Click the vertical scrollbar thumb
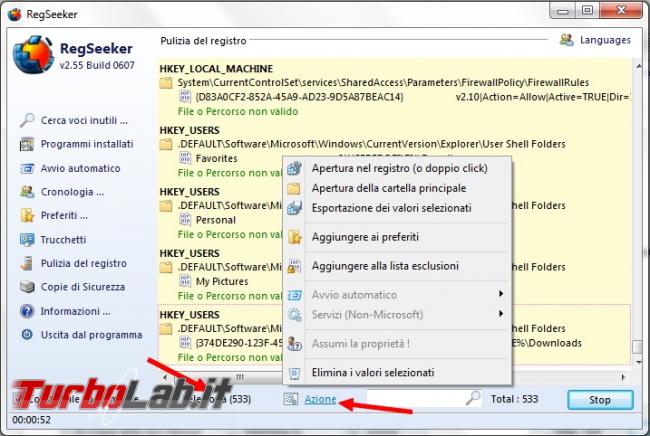The image size is (650, 436). [638, 346]
